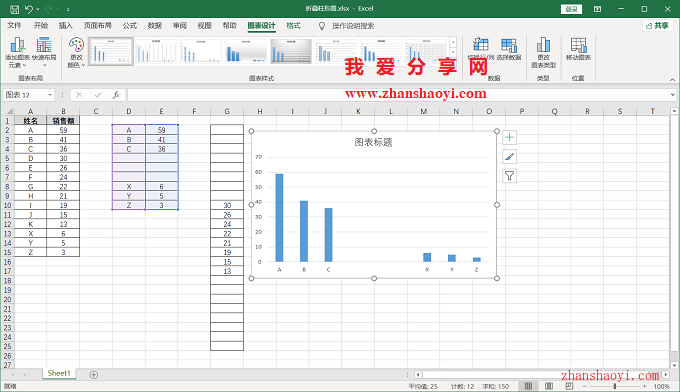Open the Chart Styles brush button
This screenshot has height=392, width=680.
point(510,157)
